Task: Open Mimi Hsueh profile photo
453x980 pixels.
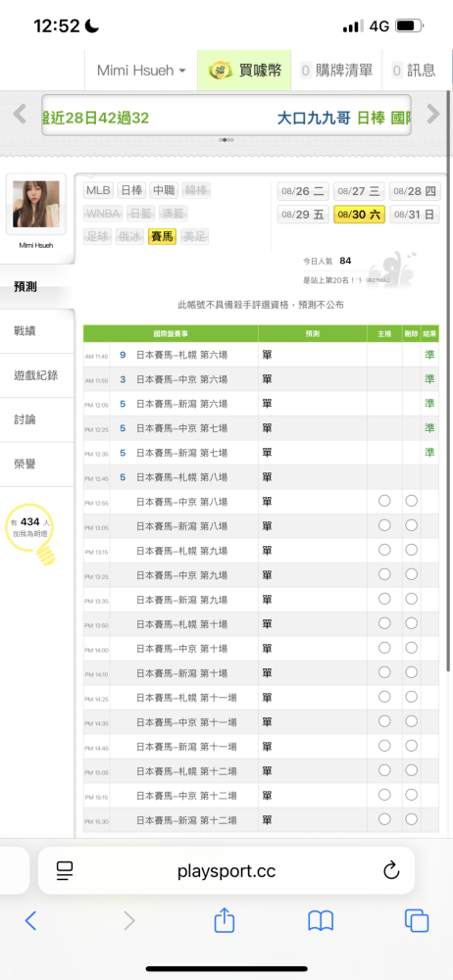Action: click(35, 204)
